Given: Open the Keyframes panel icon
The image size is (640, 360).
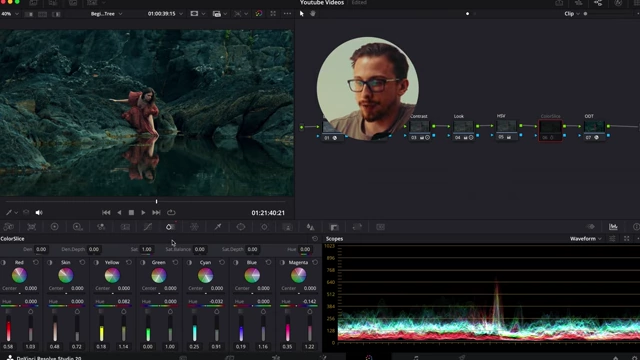Looking at the screenshot, I should (x=591, y=227).
